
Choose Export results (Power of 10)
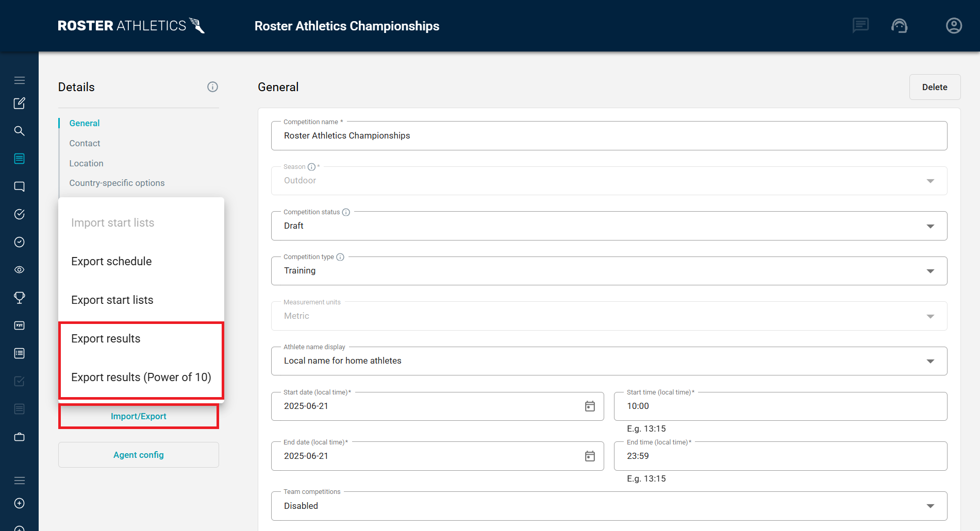pyautogui.click(x=141, y=378)
